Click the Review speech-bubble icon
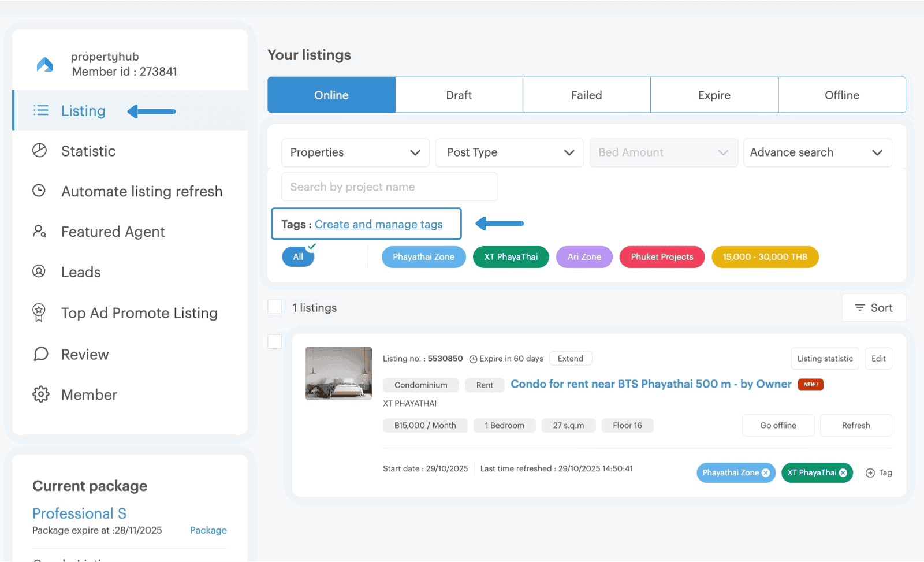Screen dimensions: 924x562 (40, 353)
